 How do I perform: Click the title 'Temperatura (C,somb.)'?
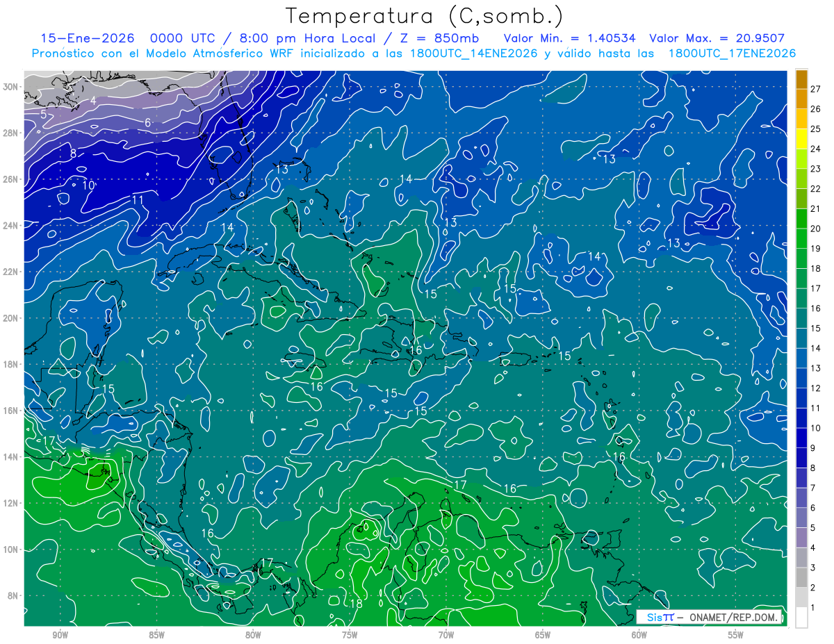pos(425,16)
